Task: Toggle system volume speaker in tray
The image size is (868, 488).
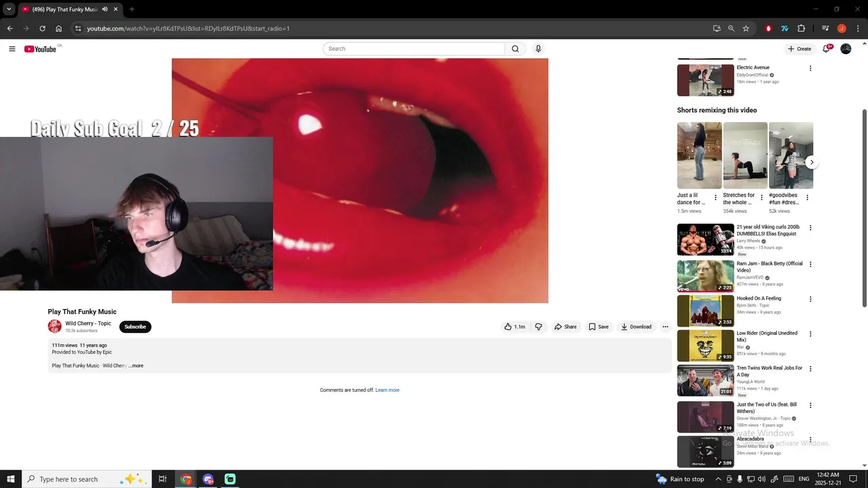Action: [x=762, y=479]
